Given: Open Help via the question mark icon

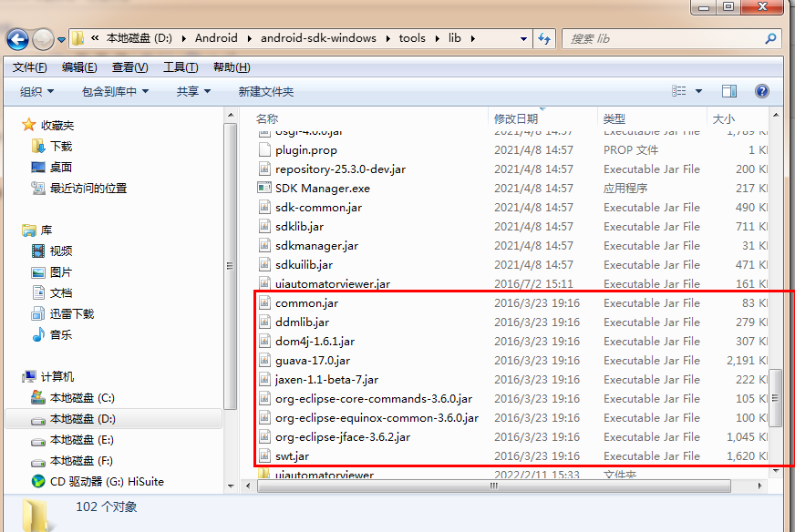Looking at the screenshot, I should pyautogui.click(x=763, y=90).
